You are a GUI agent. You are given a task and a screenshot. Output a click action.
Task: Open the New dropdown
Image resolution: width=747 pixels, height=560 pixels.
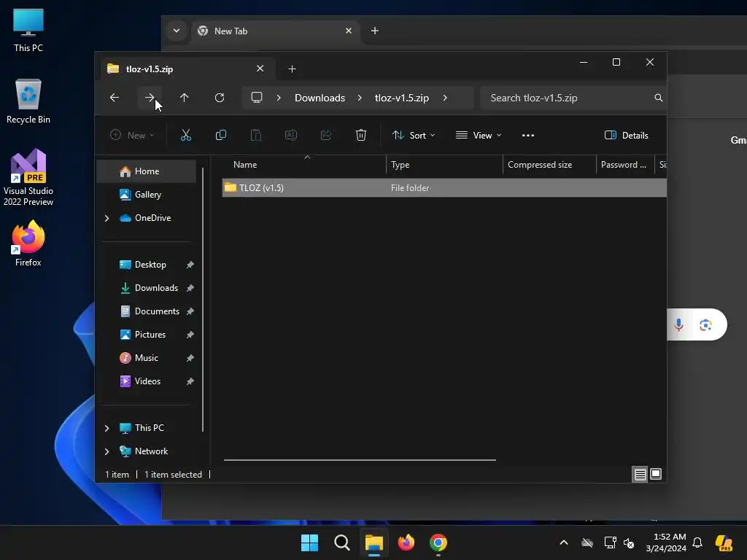(131, 135)
